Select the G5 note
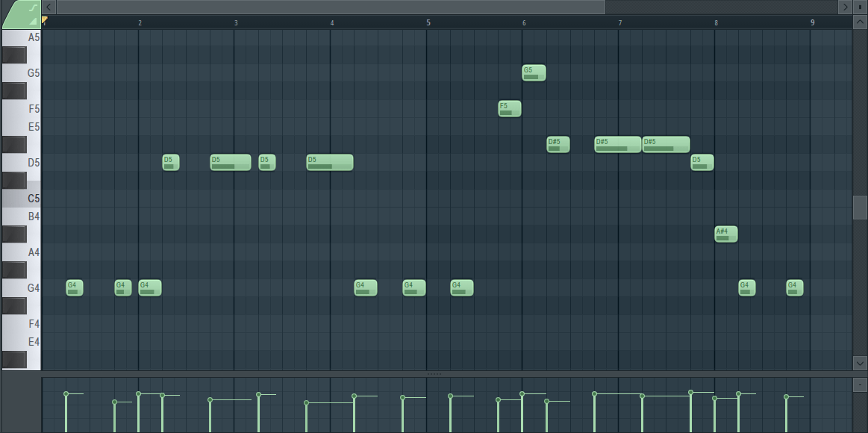The height and width of the screenshot is (433, 868). pyautogui.click(x=534, y=73)
